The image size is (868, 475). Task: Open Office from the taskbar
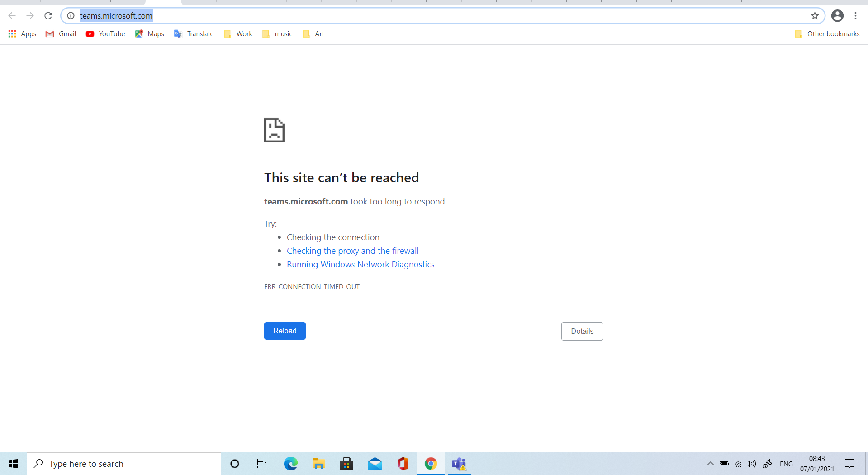point(403,464)
